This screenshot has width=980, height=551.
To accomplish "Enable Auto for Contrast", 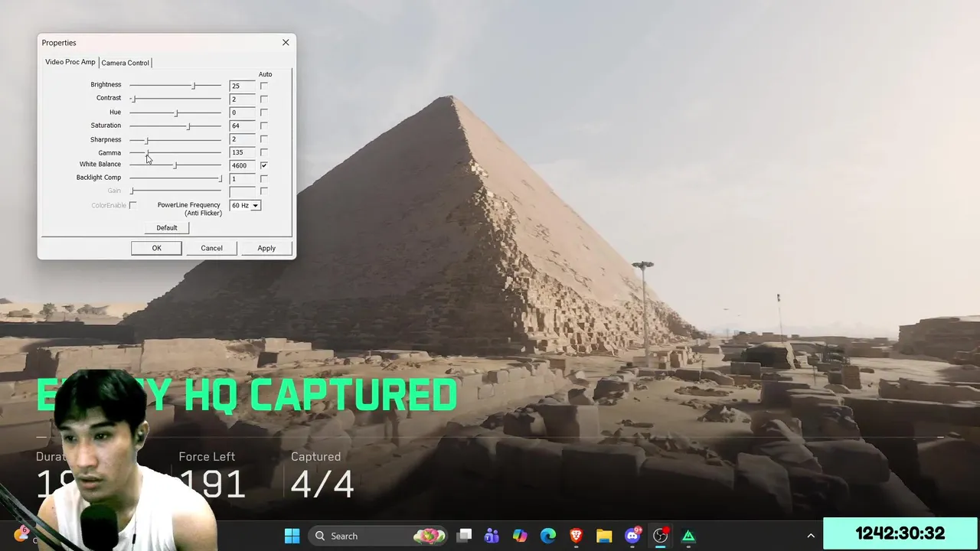I will pyautogui.click(x=263, y=99).
